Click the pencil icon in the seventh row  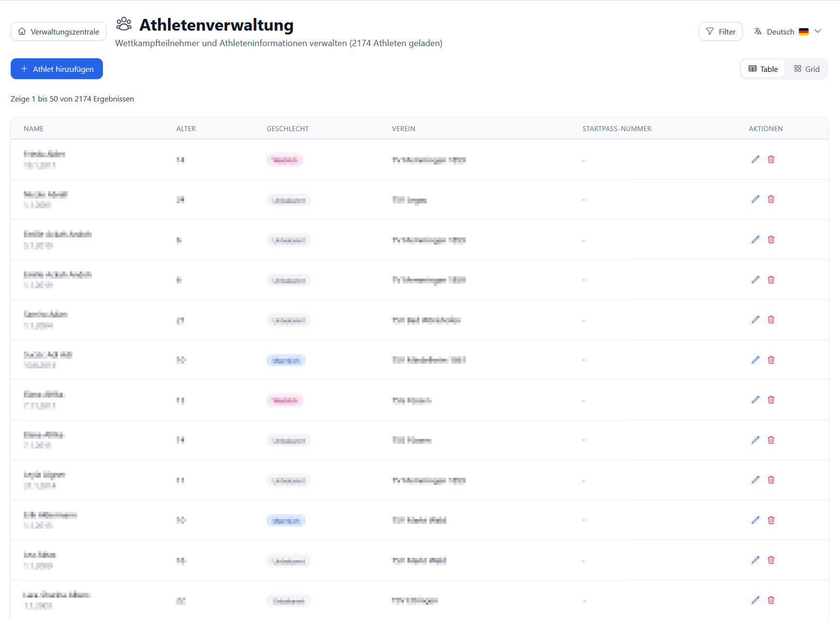[756, 400]
